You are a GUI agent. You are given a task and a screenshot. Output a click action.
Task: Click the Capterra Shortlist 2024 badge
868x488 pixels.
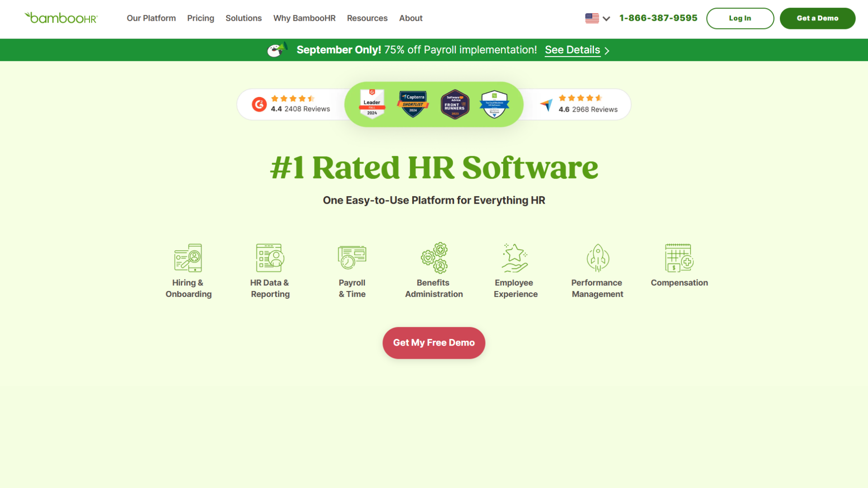tap(413, 104)
